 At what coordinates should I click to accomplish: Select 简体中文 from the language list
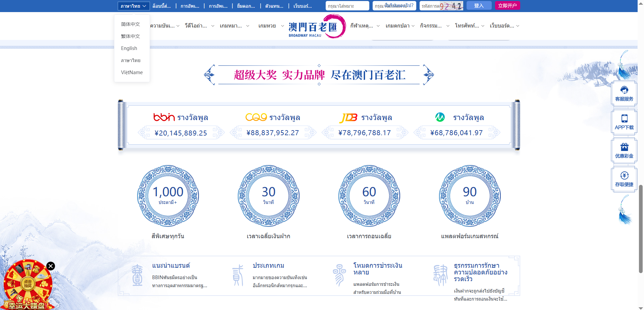point(130,24)
